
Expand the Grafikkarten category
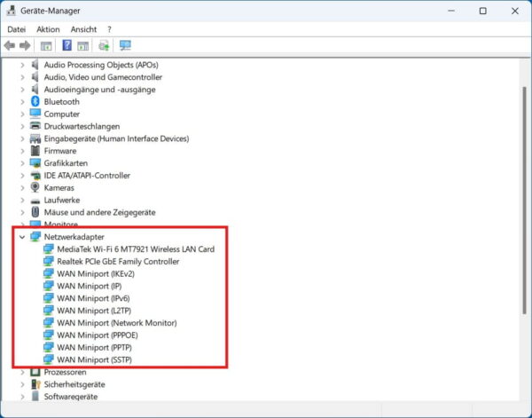click(22, 163)
